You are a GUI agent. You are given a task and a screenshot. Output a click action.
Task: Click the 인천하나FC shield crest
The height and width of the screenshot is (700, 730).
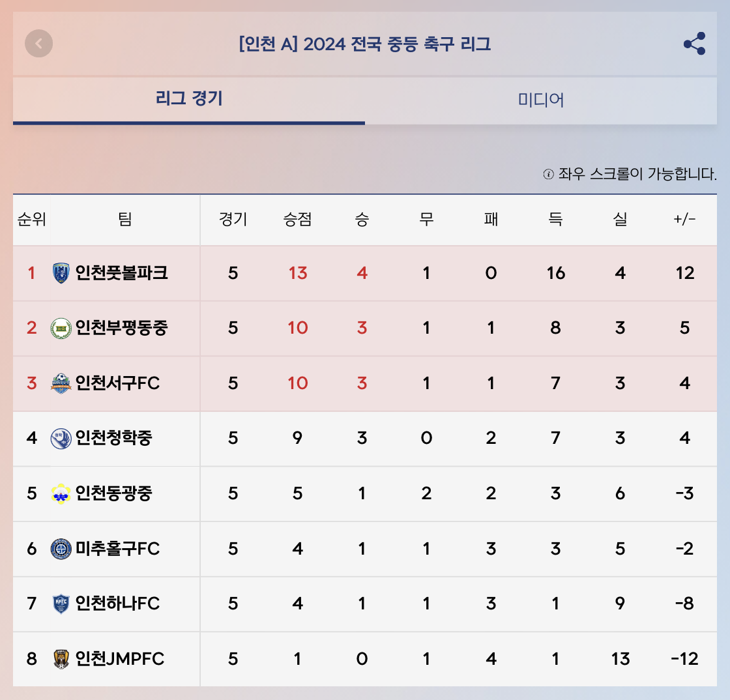click(x=61, y=604)
